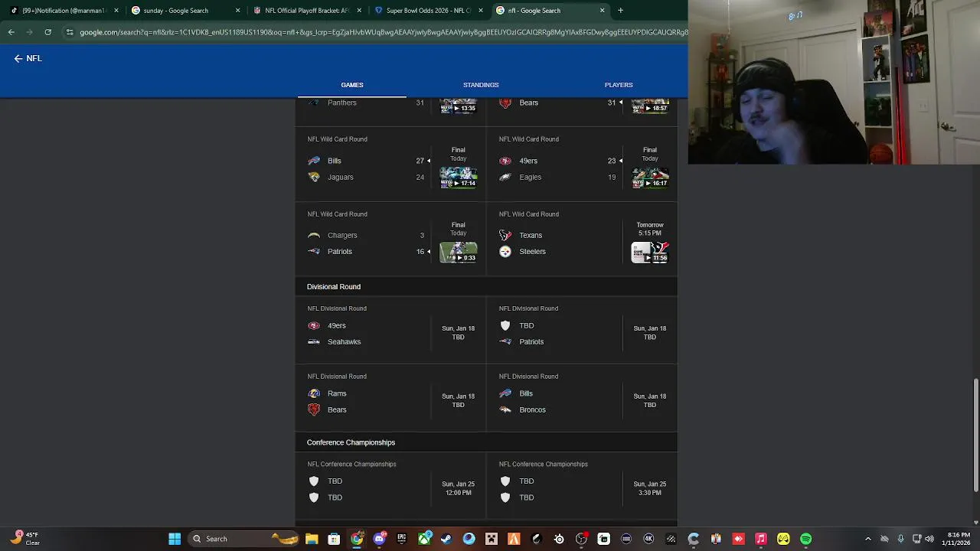Viewport: 980px width, 551px height.
Task: Open the yellow face app icon in taskbar
Action: pos(783,539)
